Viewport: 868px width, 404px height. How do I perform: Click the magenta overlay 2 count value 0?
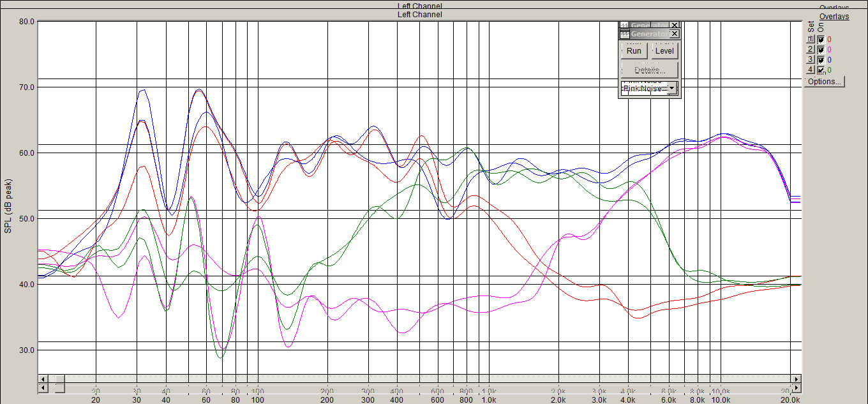coord(829,50)
